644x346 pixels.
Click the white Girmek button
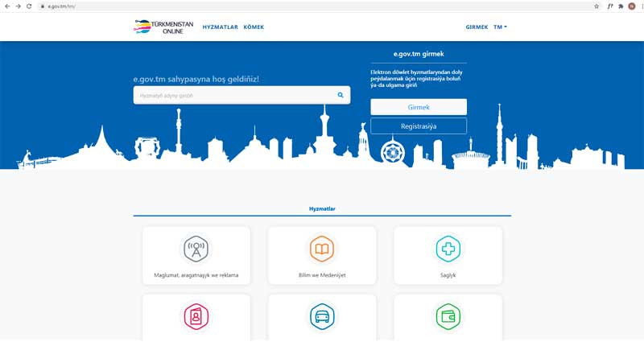click(419, 107)
